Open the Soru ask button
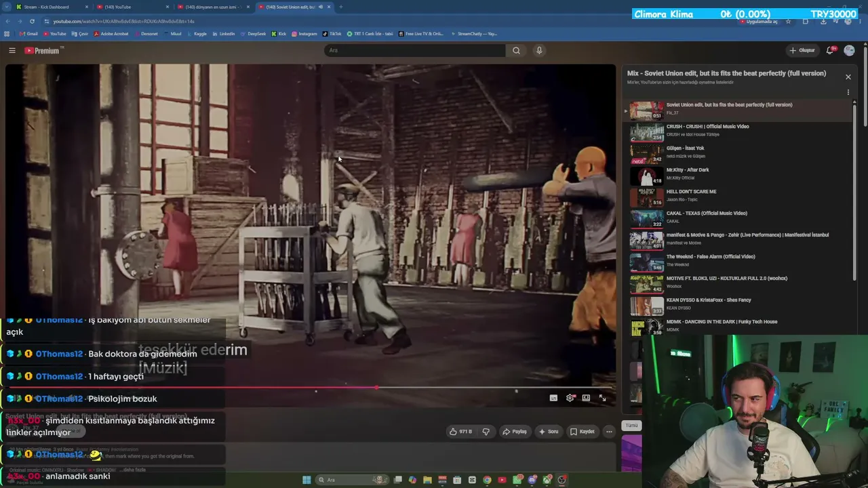868x488 pixels. 548,431
